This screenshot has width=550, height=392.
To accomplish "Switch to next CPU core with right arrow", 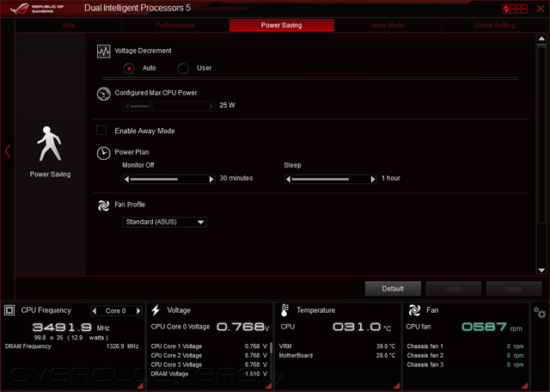I will tap(138, 311).
